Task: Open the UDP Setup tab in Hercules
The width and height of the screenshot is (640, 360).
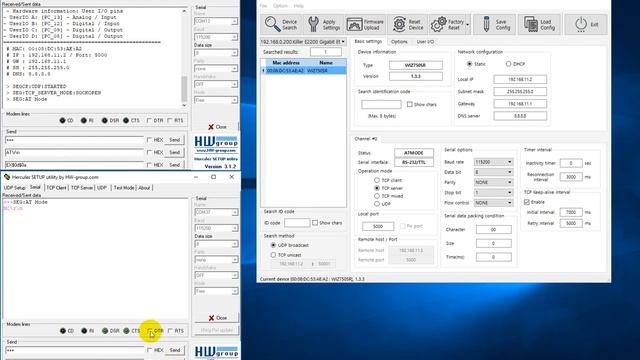Action: [x=14, y=188]
